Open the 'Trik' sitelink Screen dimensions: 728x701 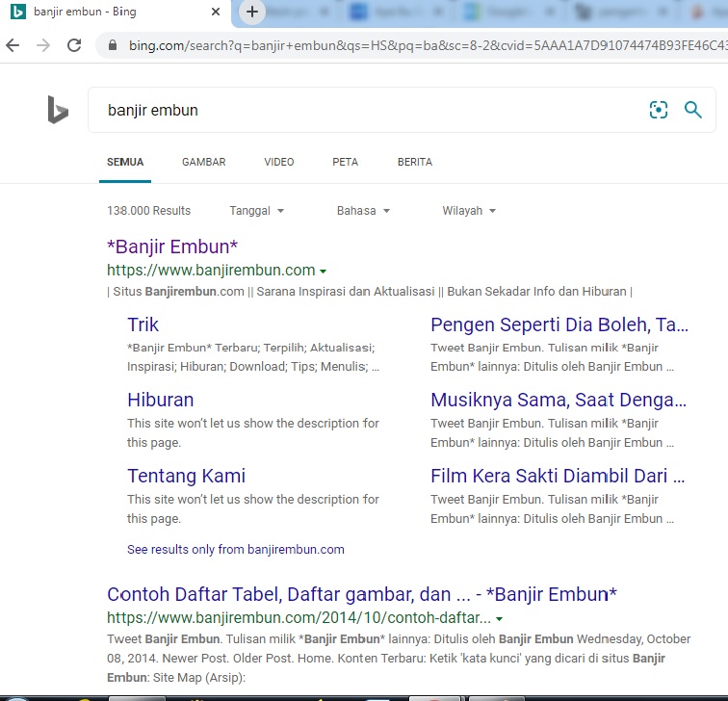click(143, 325)
